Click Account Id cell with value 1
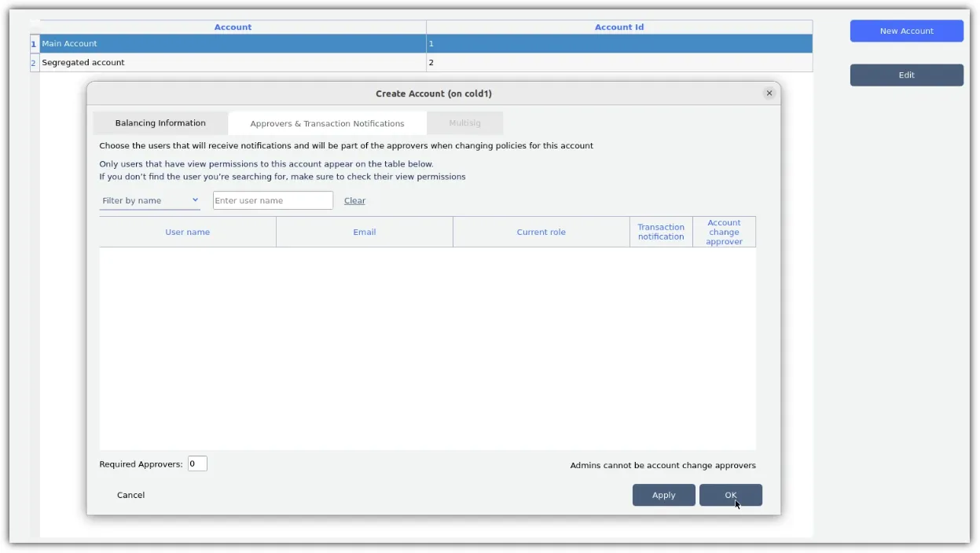The width and height of the screenshot is (980, 553). point(619,44)
